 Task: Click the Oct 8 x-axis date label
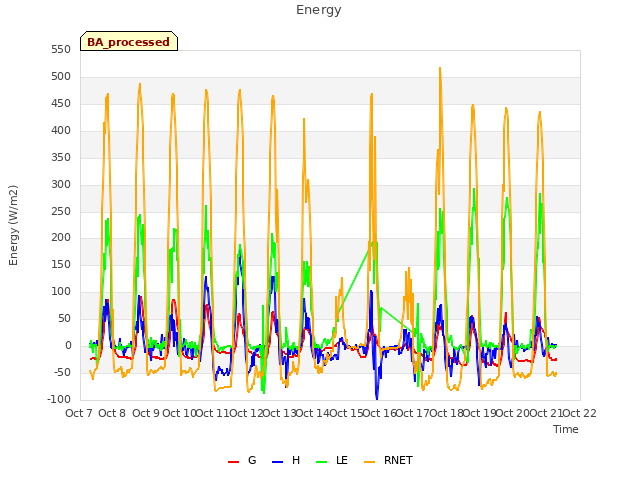coord(112,413)
